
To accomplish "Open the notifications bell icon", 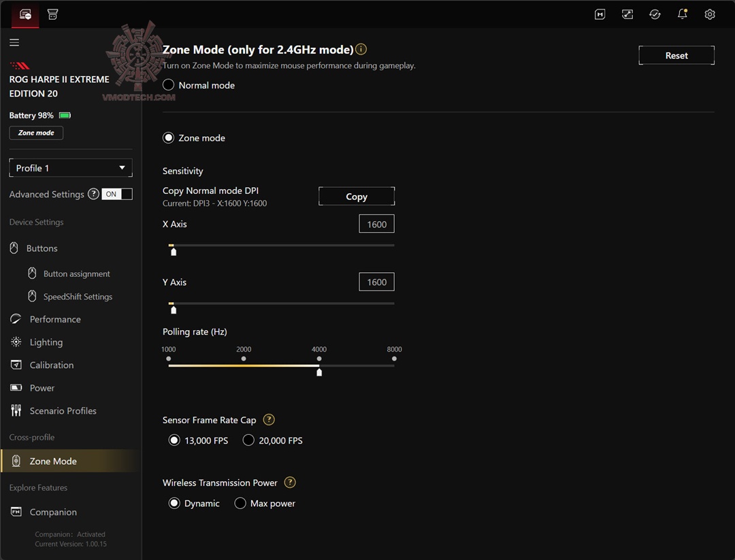I will point(683,14).
